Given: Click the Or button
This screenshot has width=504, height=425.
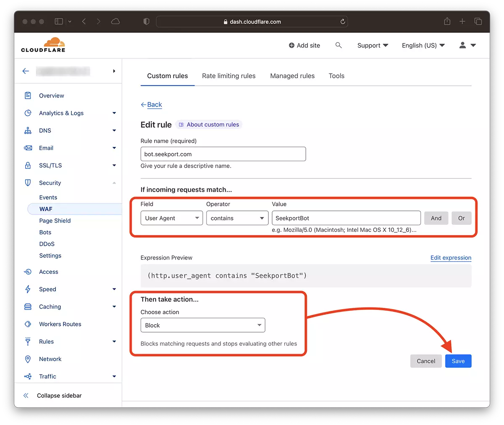Looking at the screenshot, I should click(x=462, y=218).
